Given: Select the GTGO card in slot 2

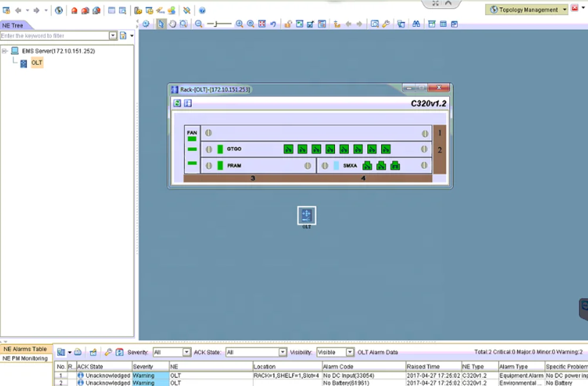Looking at the screenshot, I should pos(316,149).
